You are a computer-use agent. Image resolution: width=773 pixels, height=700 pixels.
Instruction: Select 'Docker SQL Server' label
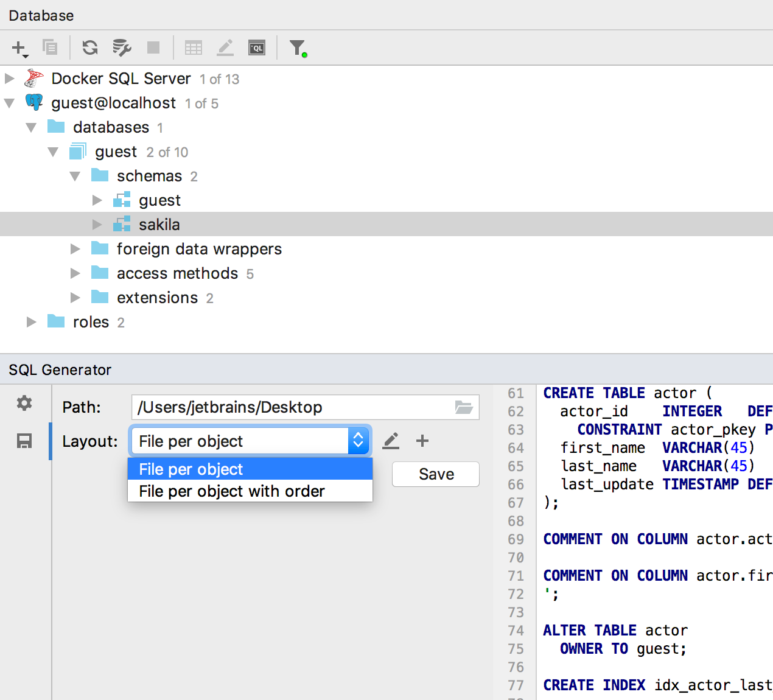pyautogui.click(x=121, y=79)
